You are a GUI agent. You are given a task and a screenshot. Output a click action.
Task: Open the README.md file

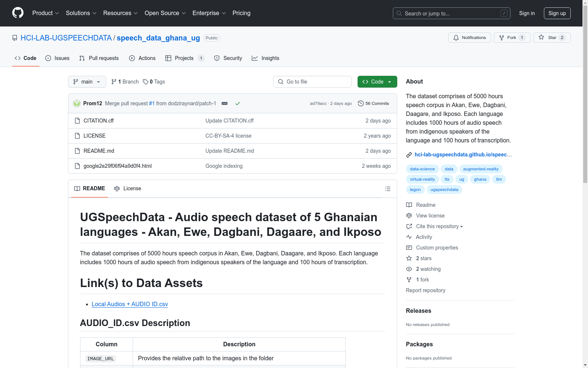(99, 151)
